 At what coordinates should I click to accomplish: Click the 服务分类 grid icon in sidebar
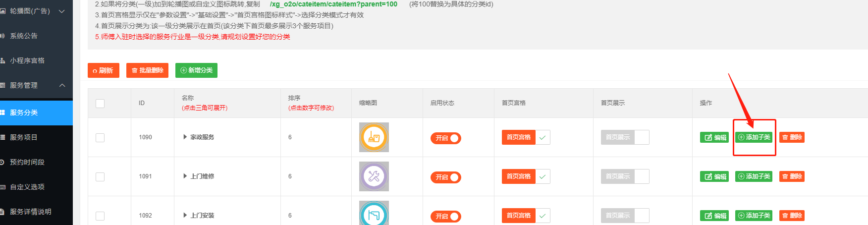2,112
